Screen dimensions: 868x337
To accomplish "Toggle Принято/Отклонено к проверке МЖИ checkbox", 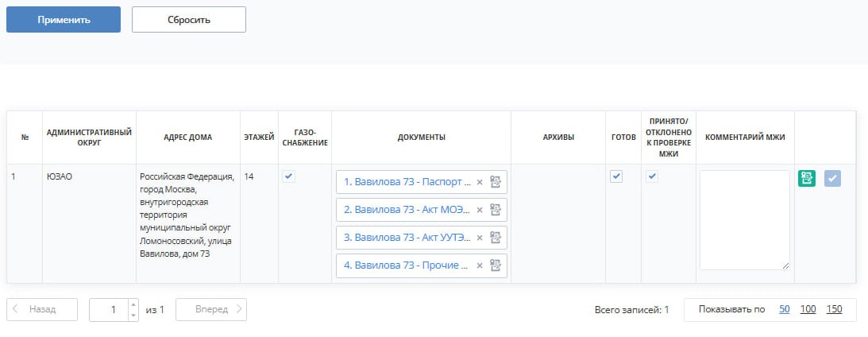I will (653, 176).
